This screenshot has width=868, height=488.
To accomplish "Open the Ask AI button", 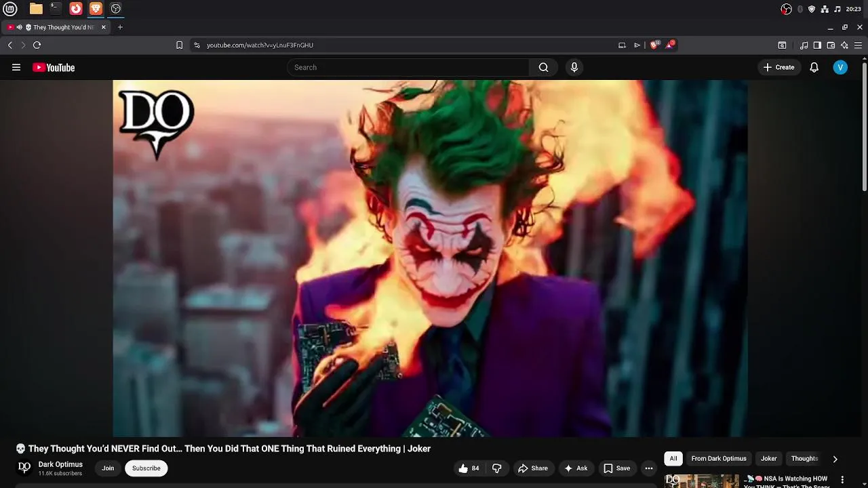I will (576, 468).
